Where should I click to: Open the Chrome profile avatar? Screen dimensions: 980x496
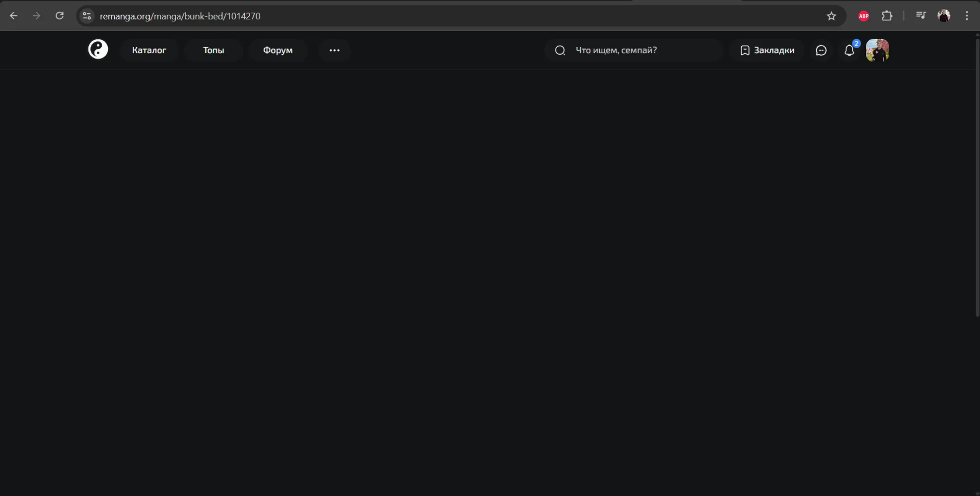[944, 16]
